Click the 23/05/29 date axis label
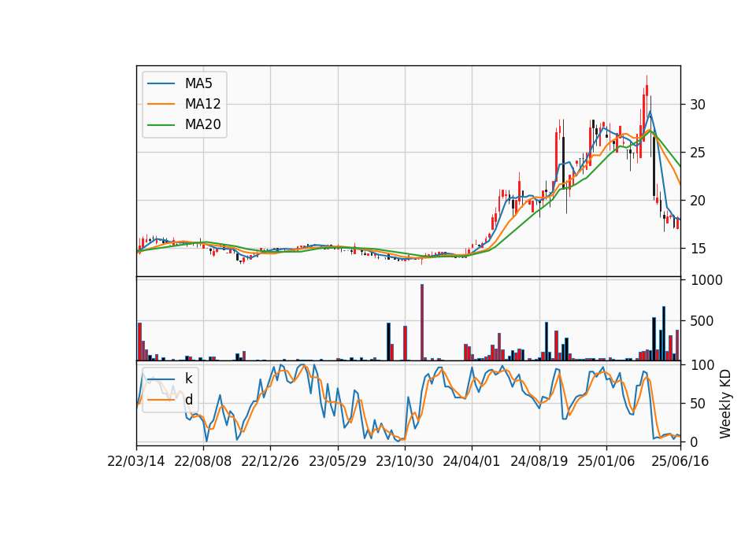 (x=338, y=461)
